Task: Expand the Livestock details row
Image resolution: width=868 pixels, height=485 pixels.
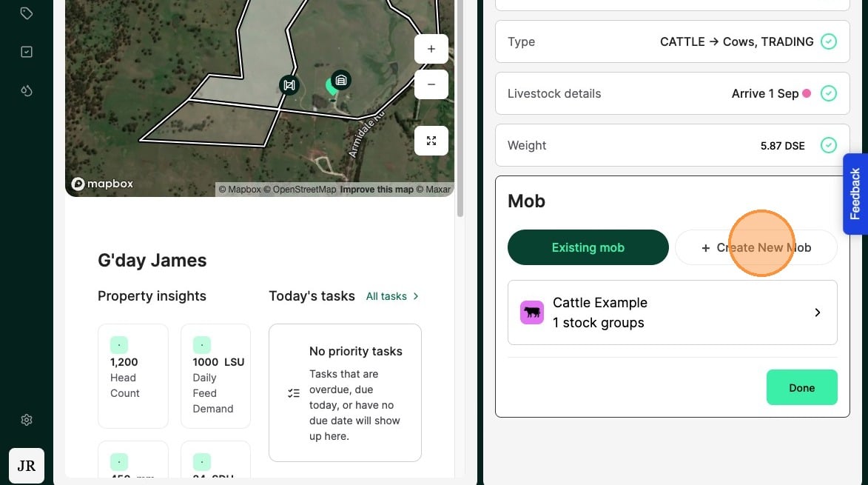Action: coord(672,93)
